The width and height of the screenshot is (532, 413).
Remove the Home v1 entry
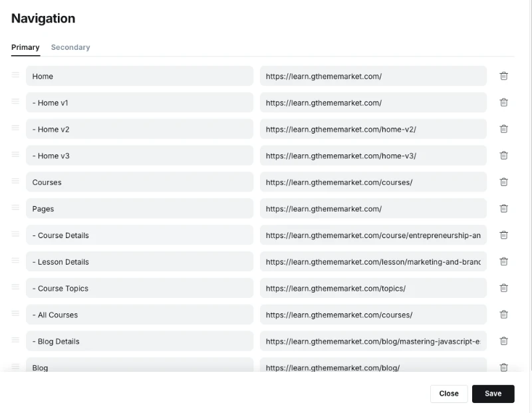503,102
